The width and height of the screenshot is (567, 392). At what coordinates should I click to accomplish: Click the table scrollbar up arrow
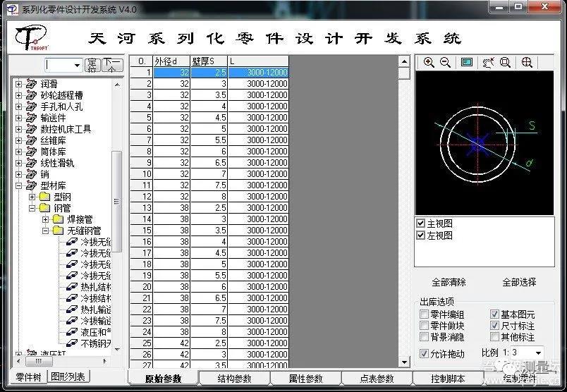pyautogui.click(x=404, y=61)
